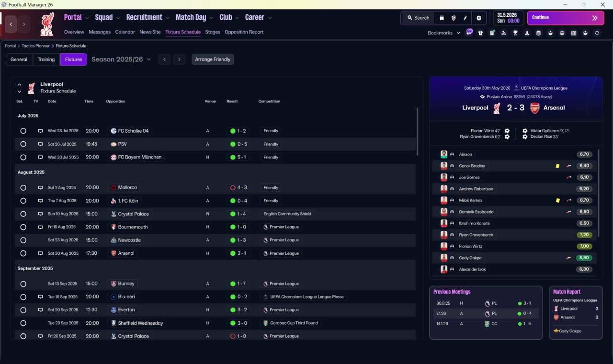Go forward using the right arrow button
This screenshot has width=613, height=364.
24,24
